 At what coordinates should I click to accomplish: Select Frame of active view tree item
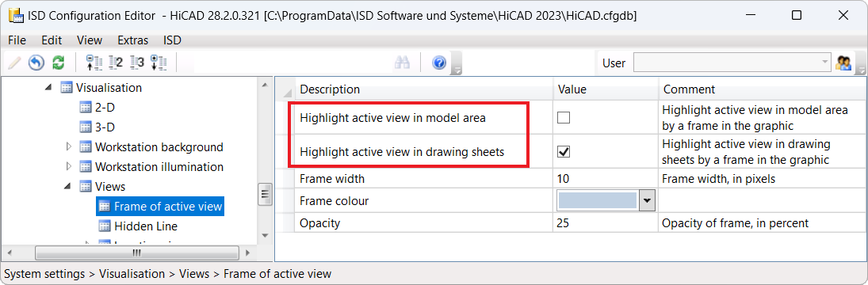pyautogui.click(x=168, y=207)
